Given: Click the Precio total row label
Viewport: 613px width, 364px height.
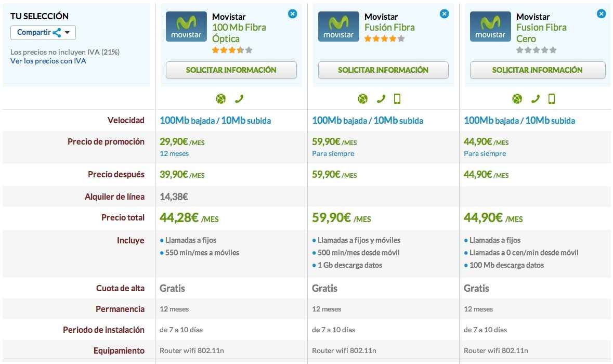Looking at the screenshot, I should coord(123,218).
